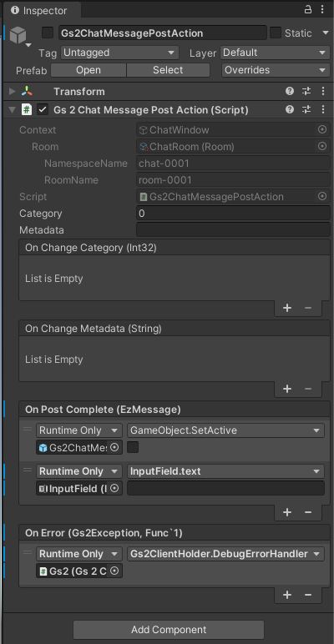Open object picker for InputField reference
Image resolution: width=334 pixels, height=644 pixels.
click(x=114, y=488)
